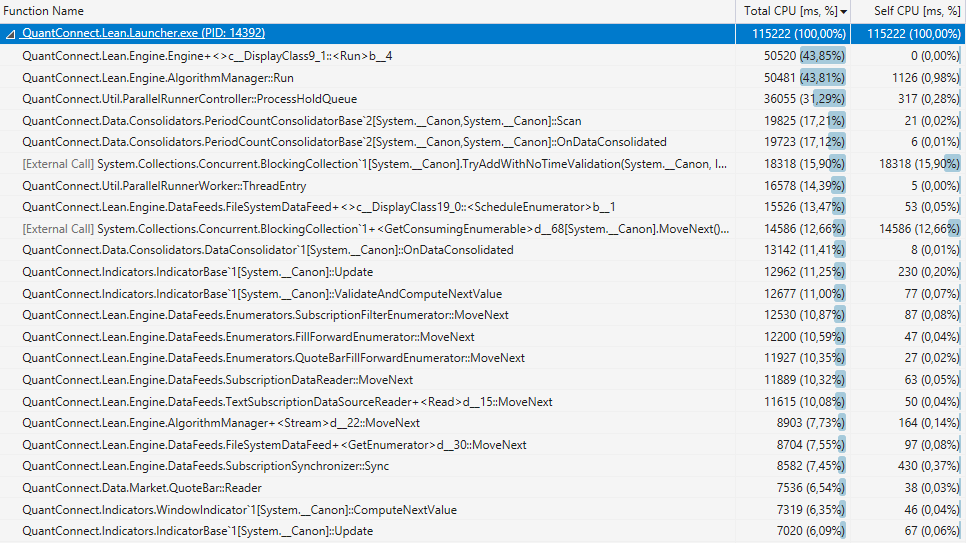Click Total CPU value 50481 (43,81%)
This screenshot has height=543, width=966.
(x=804, y=78)
